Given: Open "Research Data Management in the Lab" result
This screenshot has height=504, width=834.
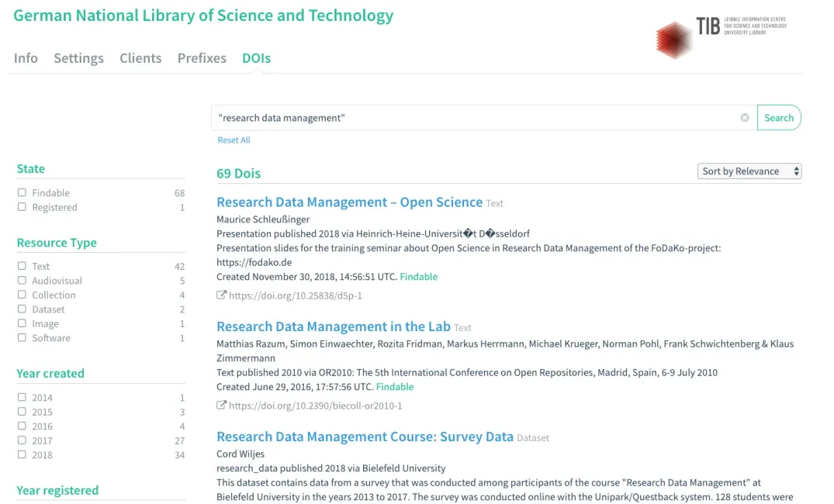Looking at the screenshot, I should pos(334,326).
